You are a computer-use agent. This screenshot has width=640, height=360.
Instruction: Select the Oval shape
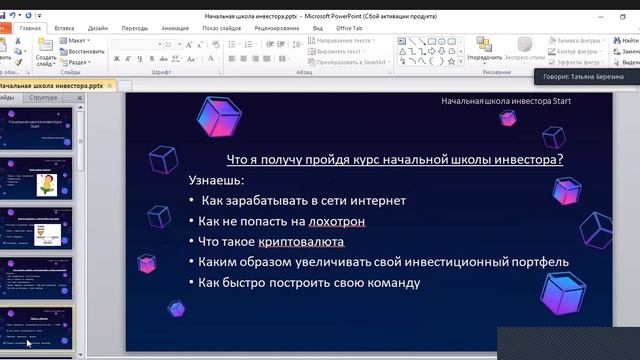(442, 41)
